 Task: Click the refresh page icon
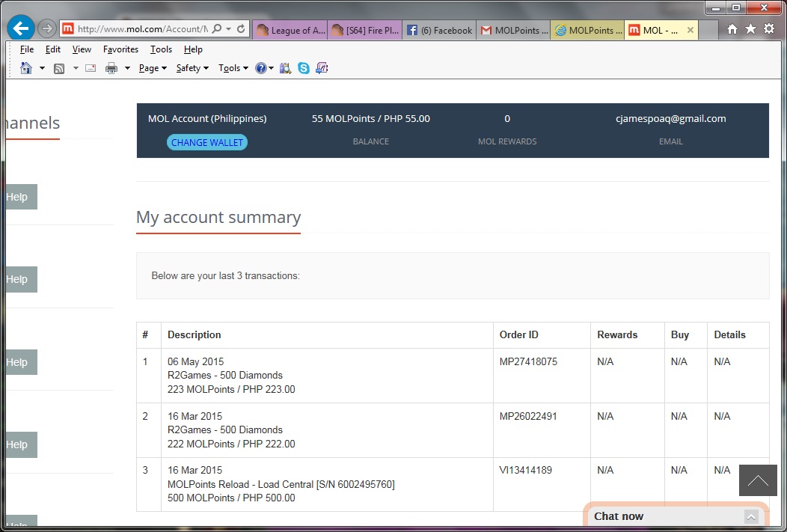[x=241, y=29]
